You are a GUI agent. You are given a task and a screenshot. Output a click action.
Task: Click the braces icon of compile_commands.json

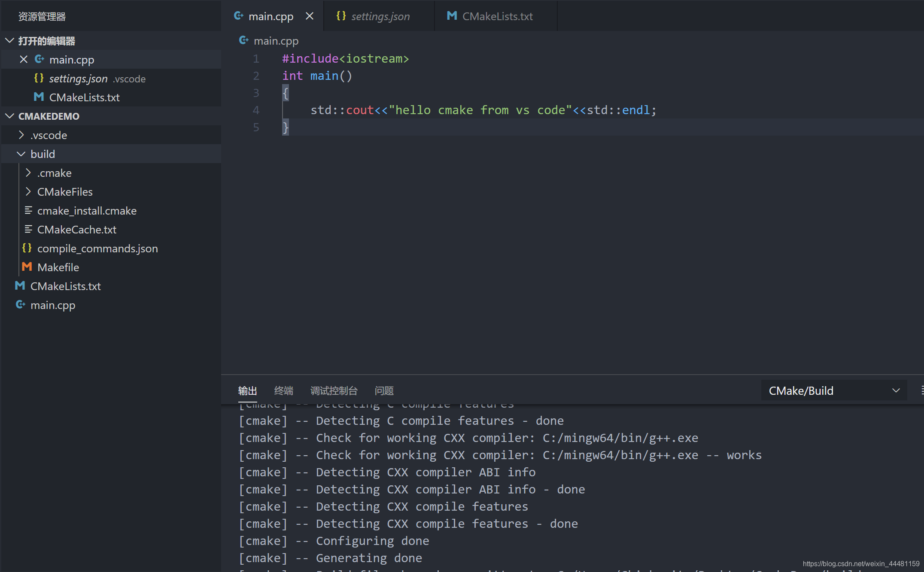tap(27, 248)
